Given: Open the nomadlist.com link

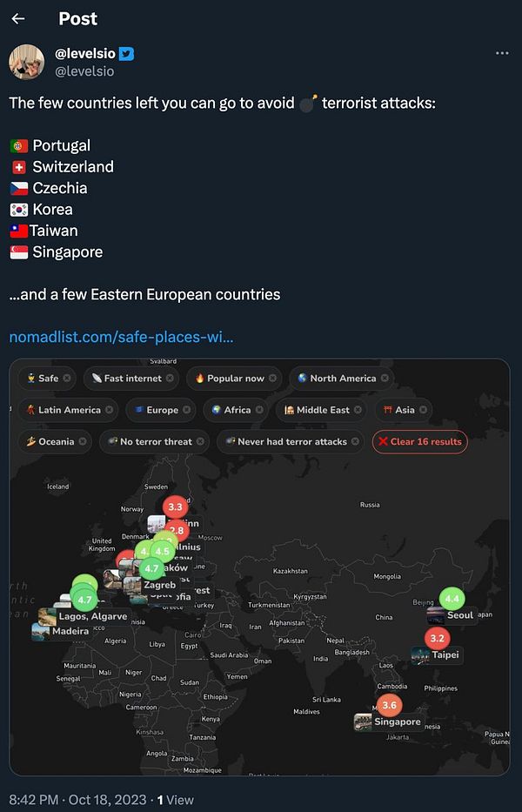Looking at the screenshot, I should coord(121,337).
